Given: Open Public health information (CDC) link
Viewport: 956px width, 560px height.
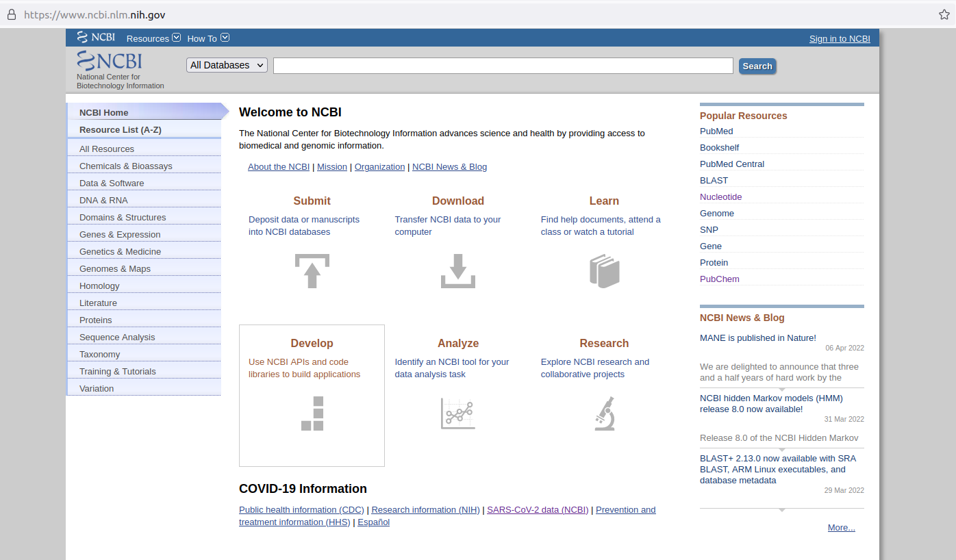Looking at the screenshot, I should (302, 509).
